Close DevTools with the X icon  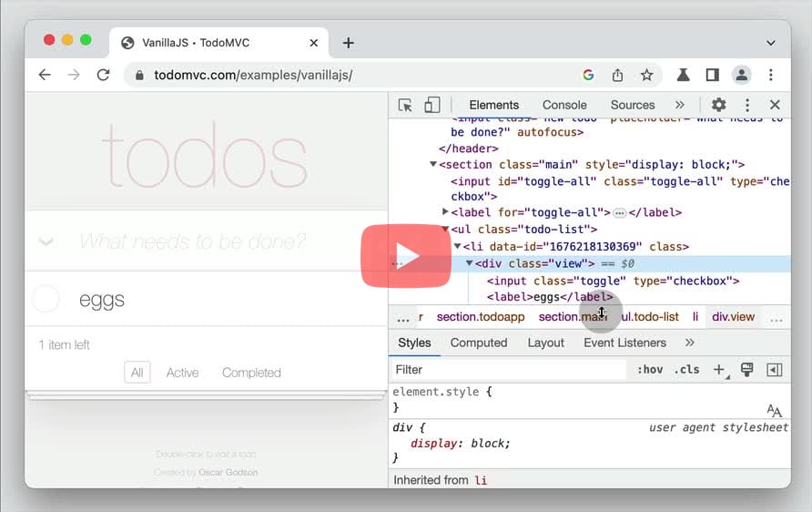pyautogui.click(x=775, y=105)
